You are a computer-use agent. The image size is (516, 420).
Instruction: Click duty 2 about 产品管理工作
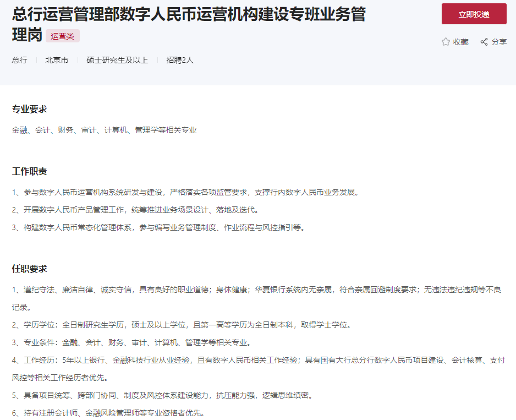[x=135, y=210]
